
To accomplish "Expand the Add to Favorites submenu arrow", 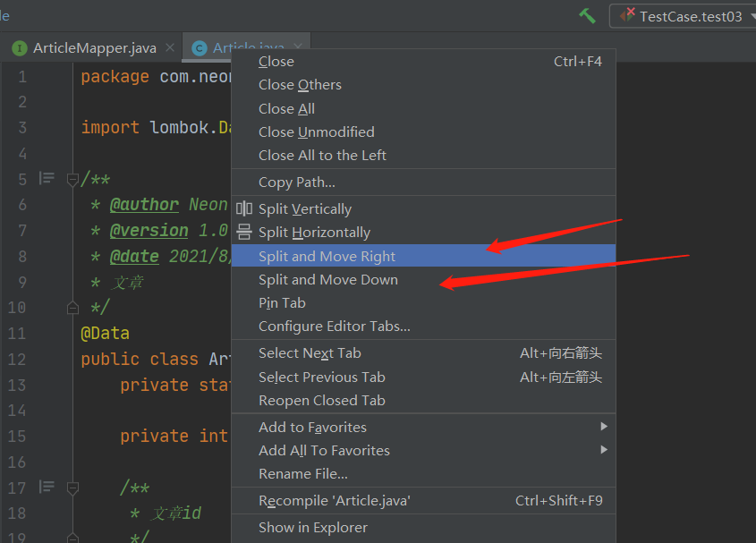I will (604, 427).
